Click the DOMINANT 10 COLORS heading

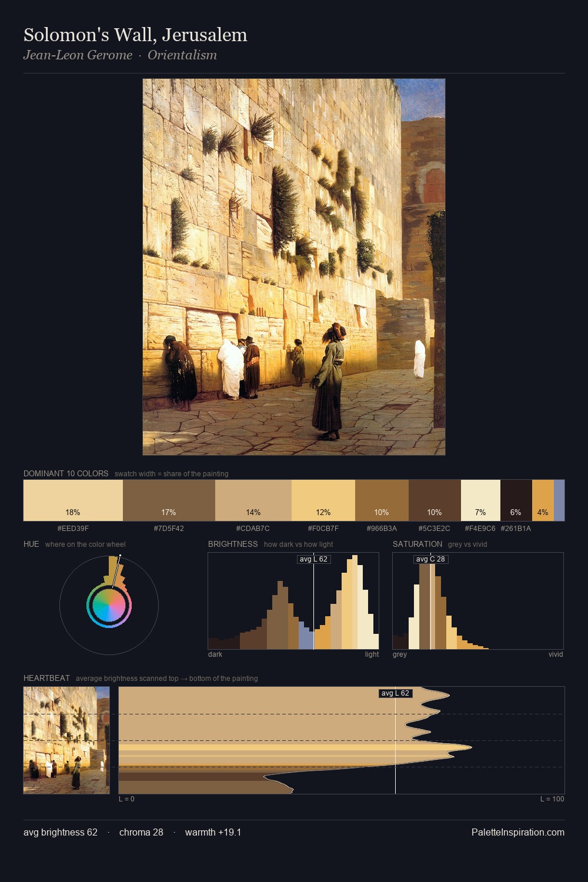tap(66, 473)
